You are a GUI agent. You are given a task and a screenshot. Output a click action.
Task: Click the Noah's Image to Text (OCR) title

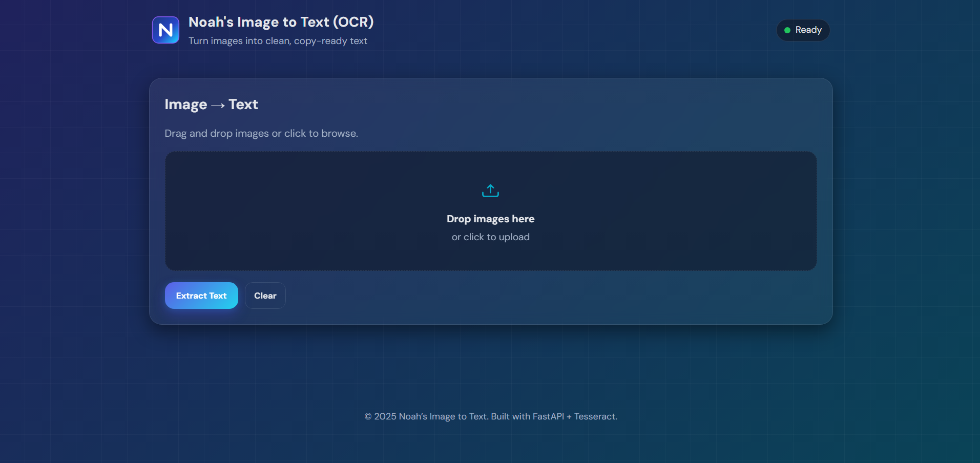pyautogui.click(x=281, y=22)
